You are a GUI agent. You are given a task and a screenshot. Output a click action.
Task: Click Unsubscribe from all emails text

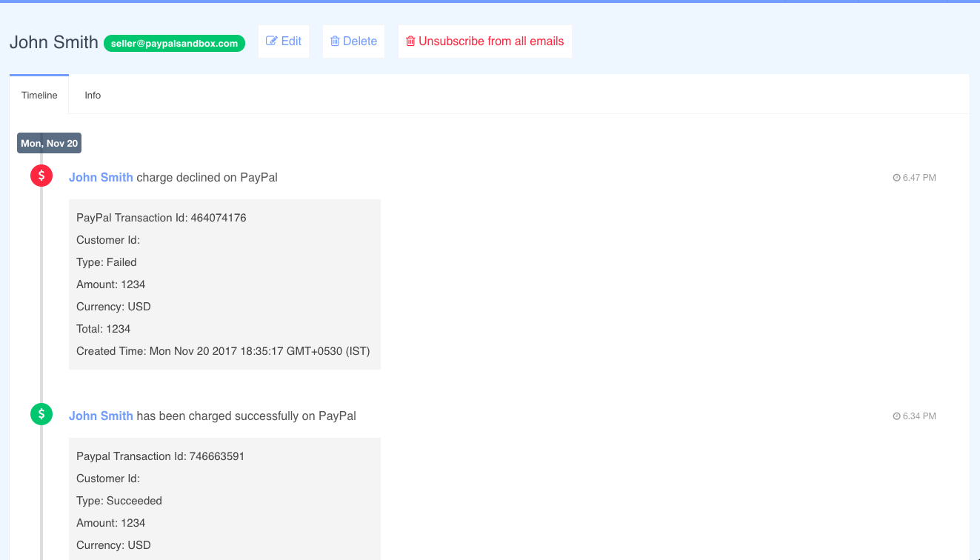491,41
